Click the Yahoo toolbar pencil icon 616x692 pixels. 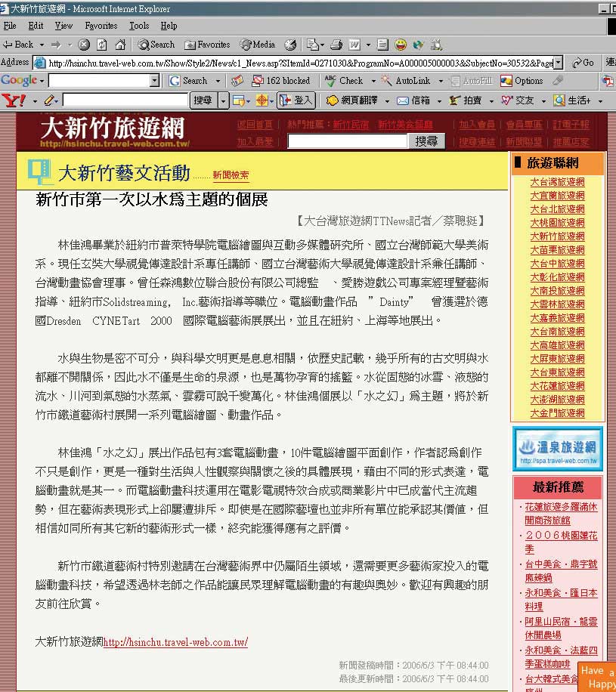pyautogui.click(x=48, y=100)
